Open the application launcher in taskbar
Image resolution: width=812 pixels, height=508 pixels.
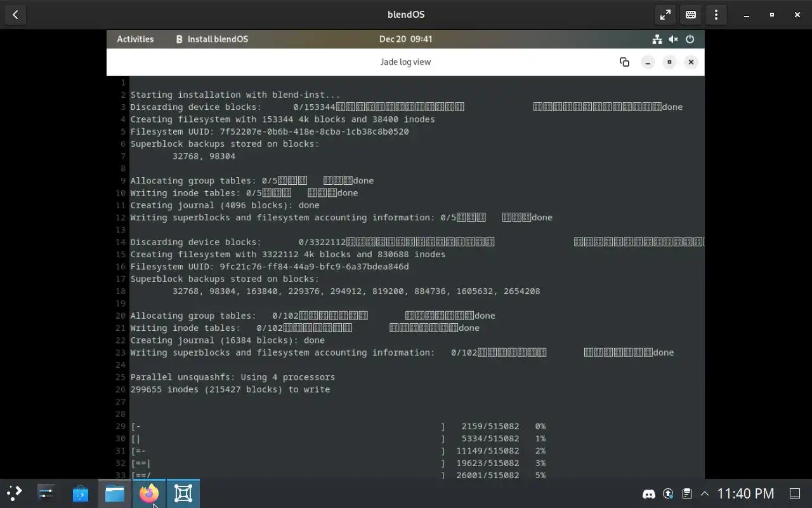click(x=14, y=493)
